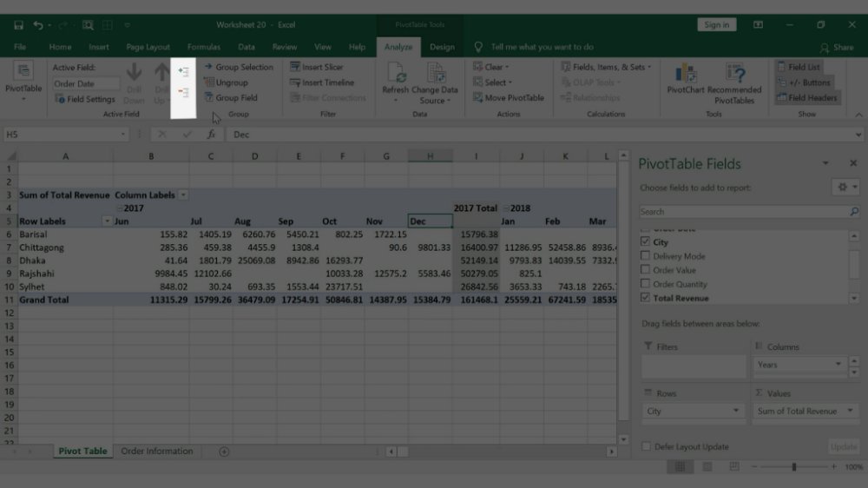Open Ribbon Display Options icon
This screenshot has width=868, height=488.
click(758, 25)
